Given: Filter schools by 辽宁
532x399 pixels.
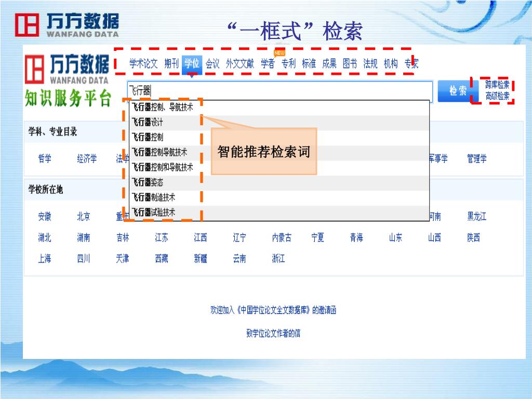Looking at the screenshot, I should [240, 237].
